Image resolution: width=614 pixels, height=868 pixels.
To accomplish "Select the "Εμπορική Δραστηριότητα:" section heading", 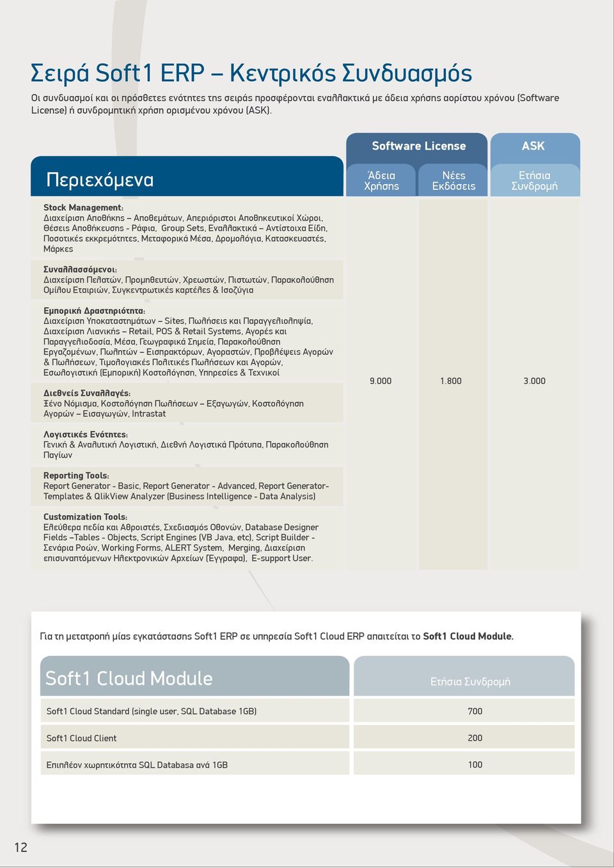I will pos(94,311).
